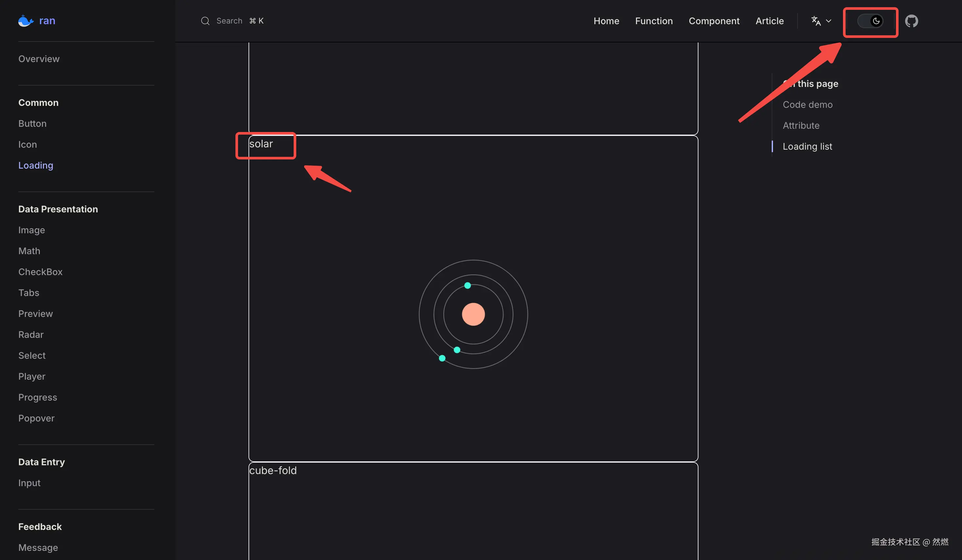Open the Progress component page
962x560 pixels.
[x=38, y=397]
